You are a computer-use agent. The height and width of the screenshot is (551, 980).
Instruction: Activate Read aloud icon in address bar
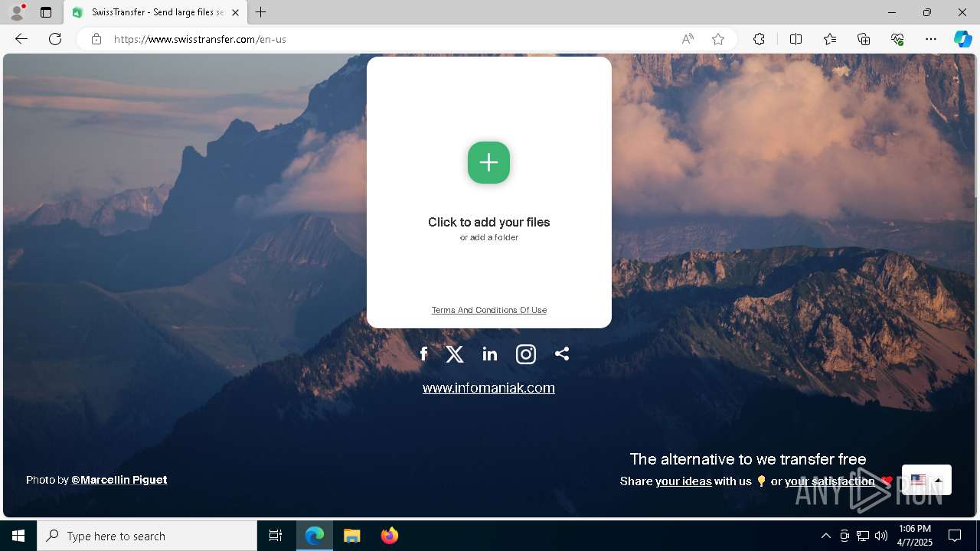coord(688,39)
